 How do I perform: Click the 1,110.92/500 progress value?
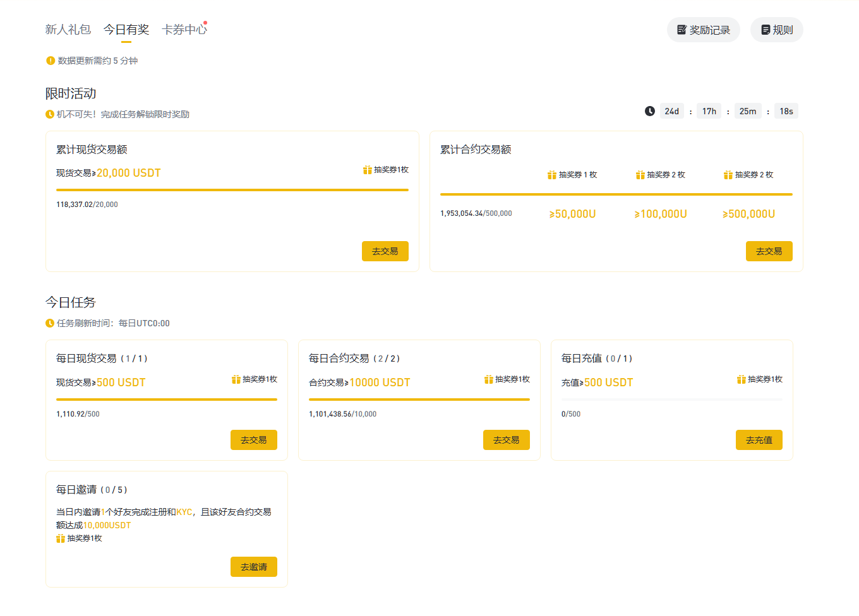pos(78,414)
